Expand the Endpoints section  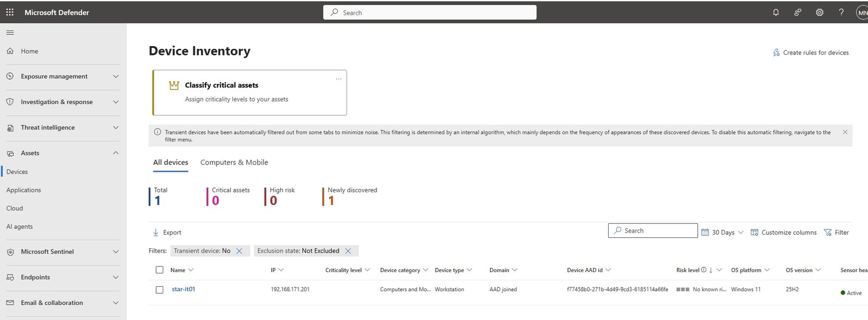(x=116, y=278)
